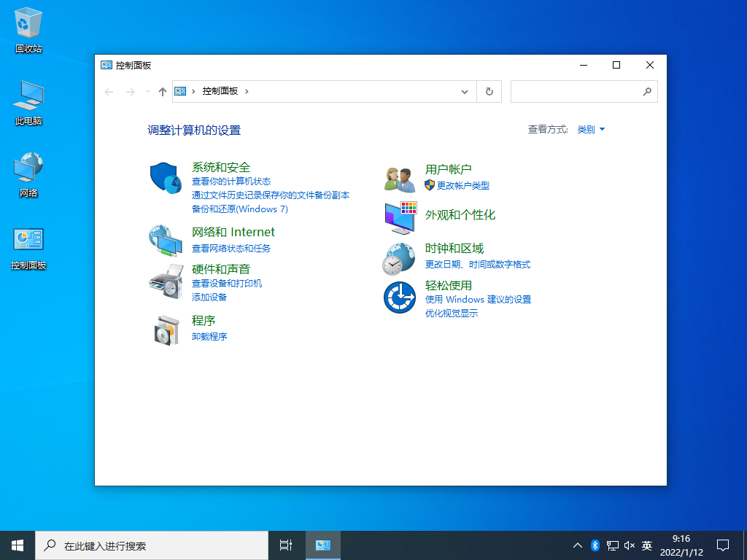Select the 时钟和区域 clock icon
The height and width of the screenshot is (560, 747).
pyautogui.click(x=399, y=257)
